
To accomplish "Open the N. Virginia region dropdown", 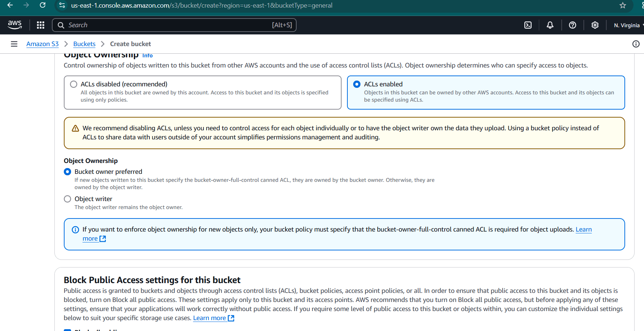I will [628, 25].
